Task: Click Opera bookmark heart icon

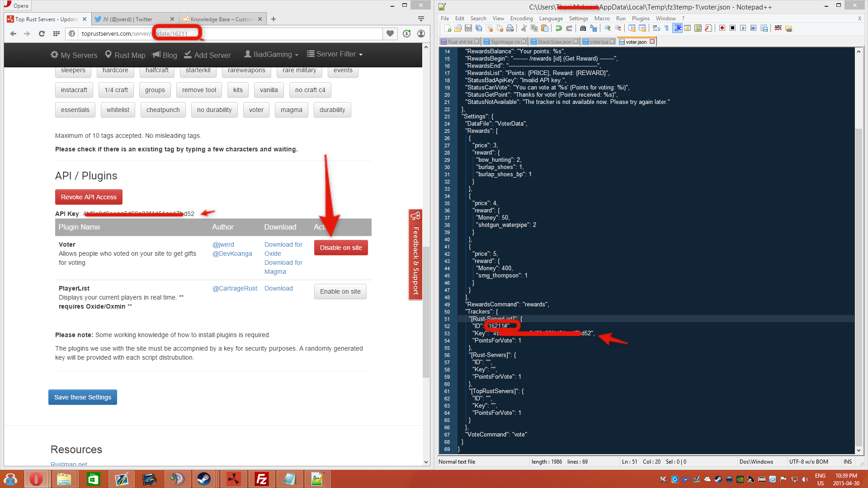Action: tap(390, 33)
